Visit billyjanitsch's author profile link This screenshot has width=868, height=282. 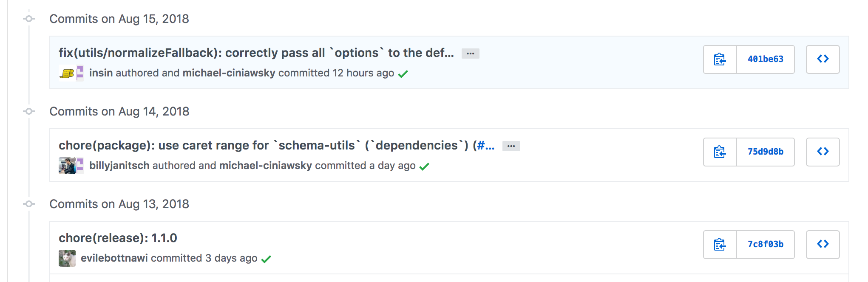coord(119,166)
